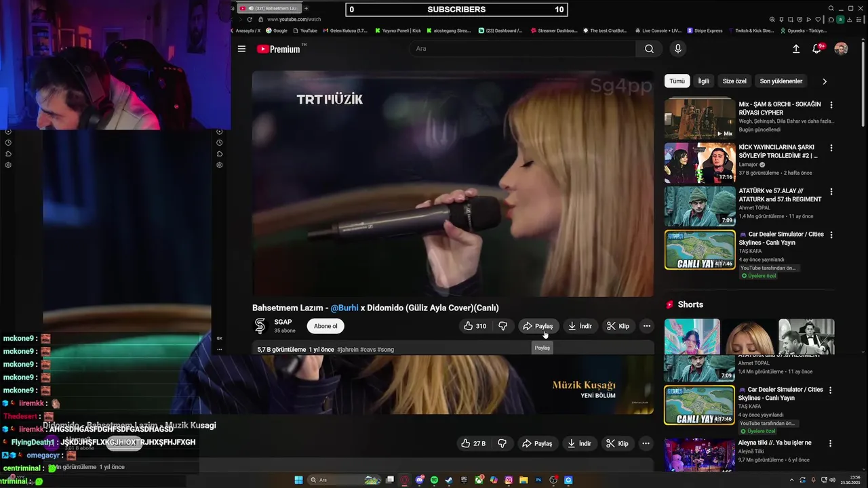
Task: Open options for Kick Yayıncılarına video
Action: (x=831, y=148)
